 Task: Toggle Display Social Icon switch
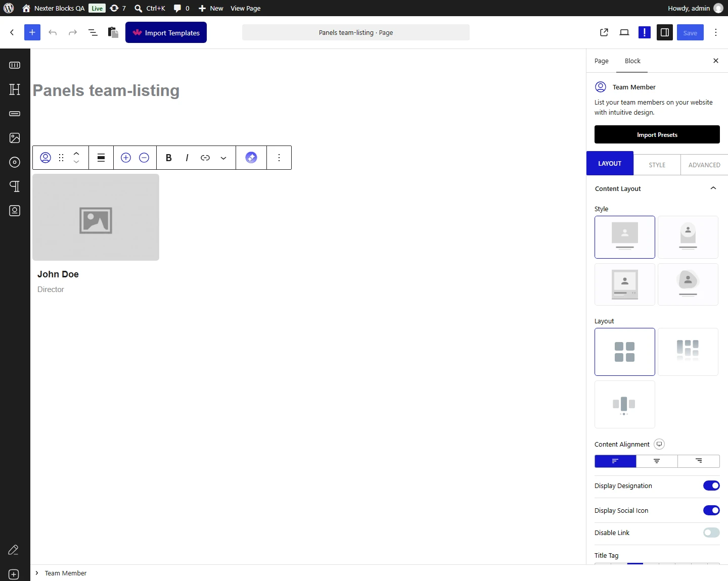pos(711,510)
